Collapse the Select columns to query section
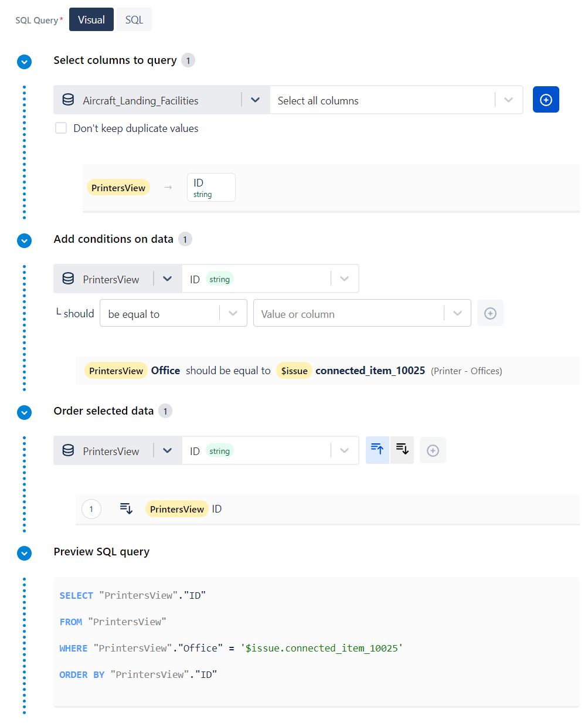 24,62
